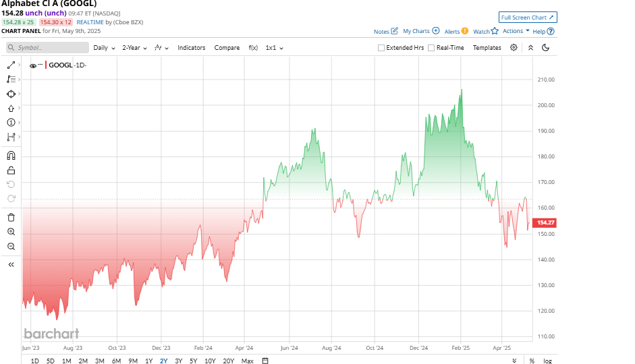
Task: Add to My Charts plus icon
Action: coord(436,31)
